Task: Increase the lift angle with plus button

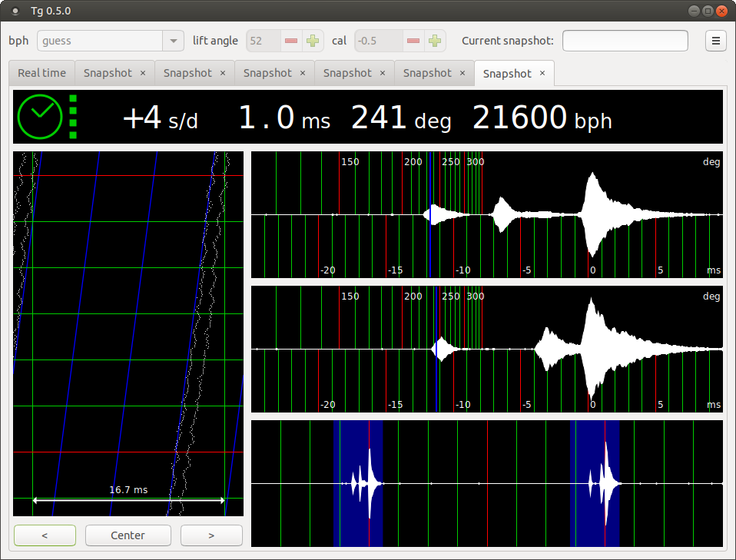Action: coord(313,41)
